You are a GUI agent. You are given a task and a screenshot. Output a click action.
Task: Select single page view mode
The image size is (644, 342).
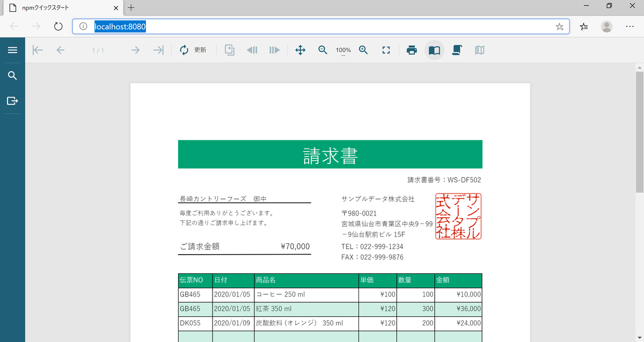(x=434, y=50)
